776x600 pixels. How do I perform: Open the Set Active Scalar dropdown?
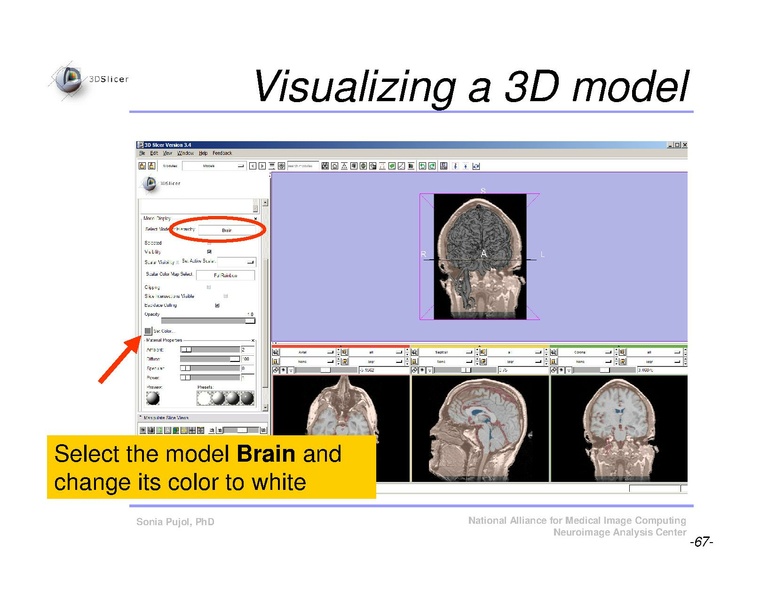[x=237, y=262]
